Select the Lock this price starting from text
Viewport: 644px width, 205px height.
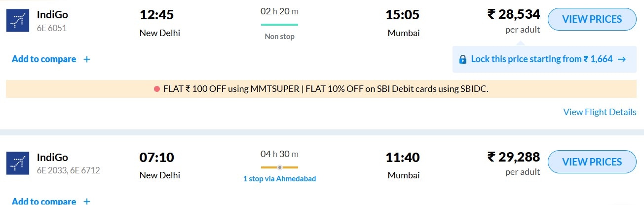tap(541, 59)
